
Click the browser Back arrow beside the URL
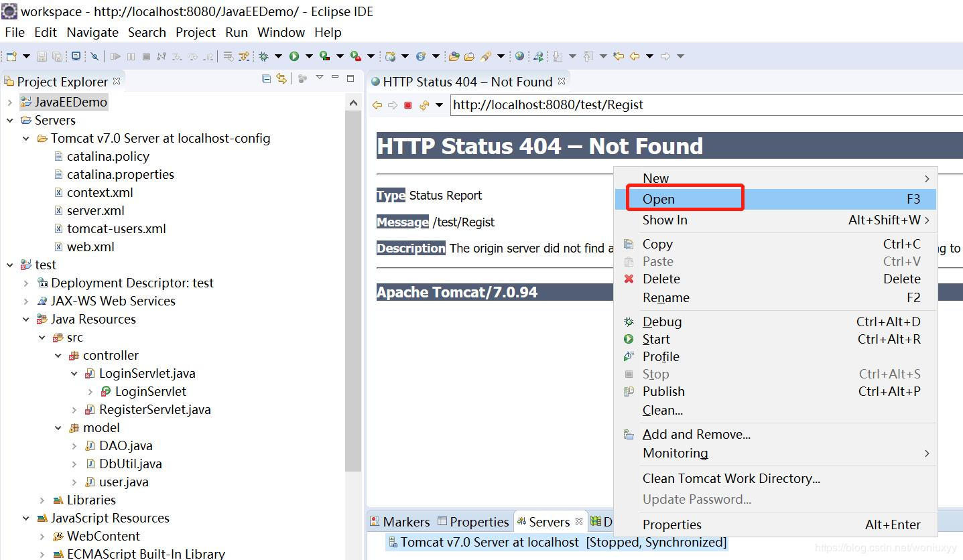pyautogui.click(x=377, y=105)
